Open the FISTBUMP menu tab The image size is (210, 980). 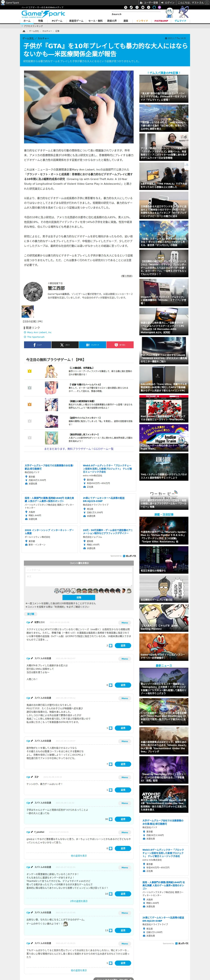coord(161,21)
